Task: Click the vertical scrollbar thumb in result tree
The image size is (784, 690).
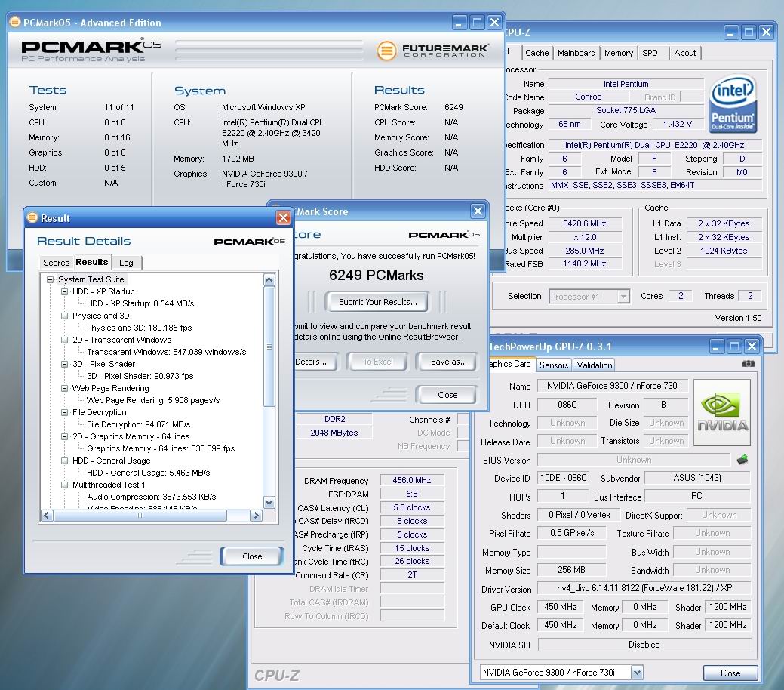Action: [269, 347]
